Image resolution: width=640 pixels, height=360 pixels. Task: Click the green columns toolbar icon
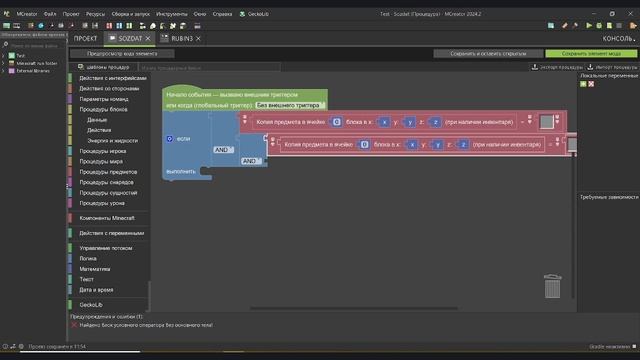(129, 26)
